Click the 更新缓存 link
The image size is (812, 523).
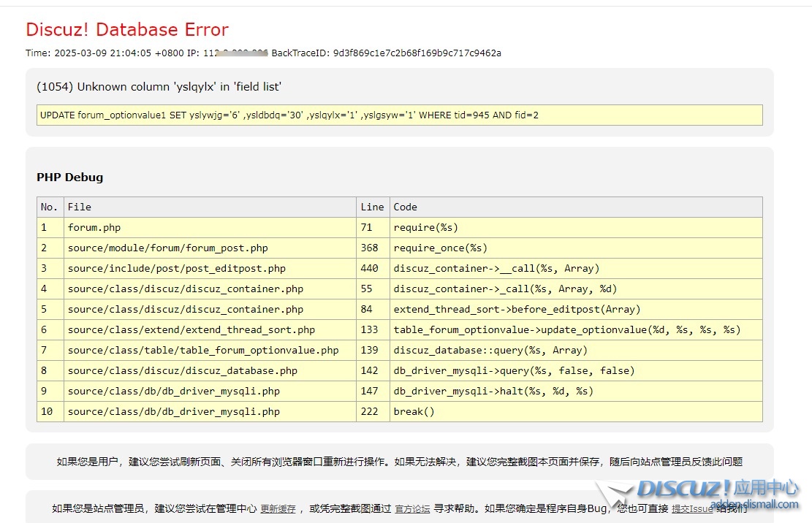278,509
